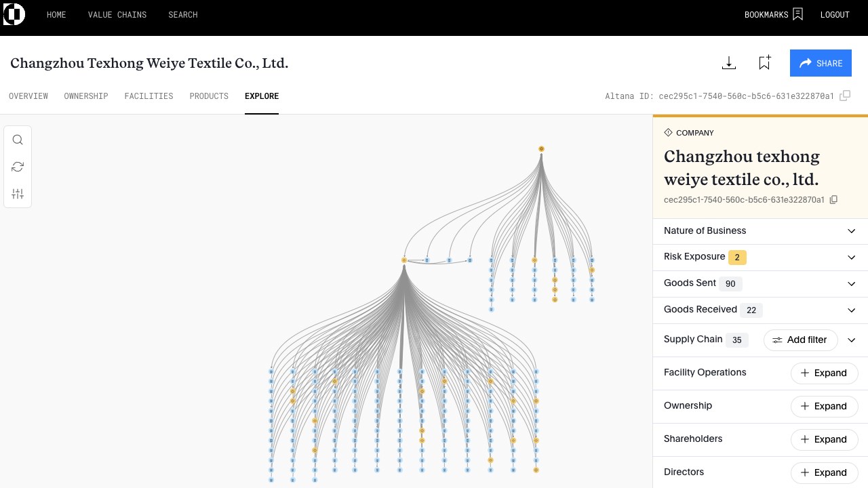
Task: Expand Shareholders in the graph
Action: point(824,439)
